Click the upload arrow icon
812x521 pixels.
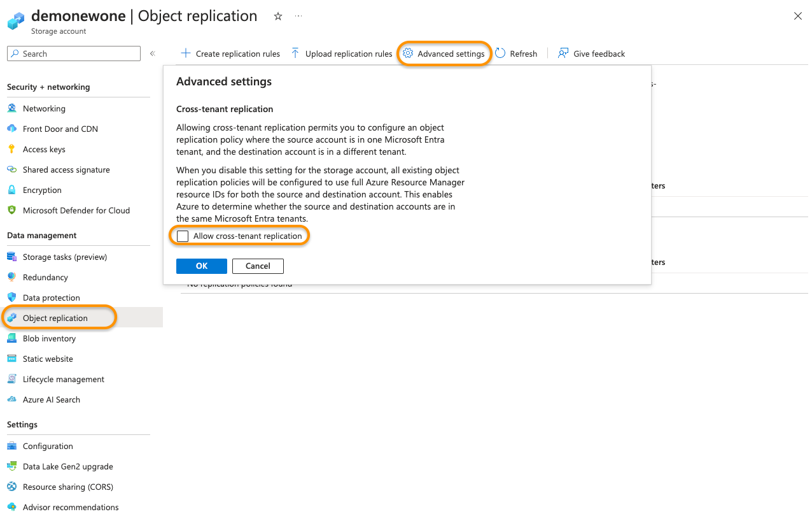pos(295,54)
